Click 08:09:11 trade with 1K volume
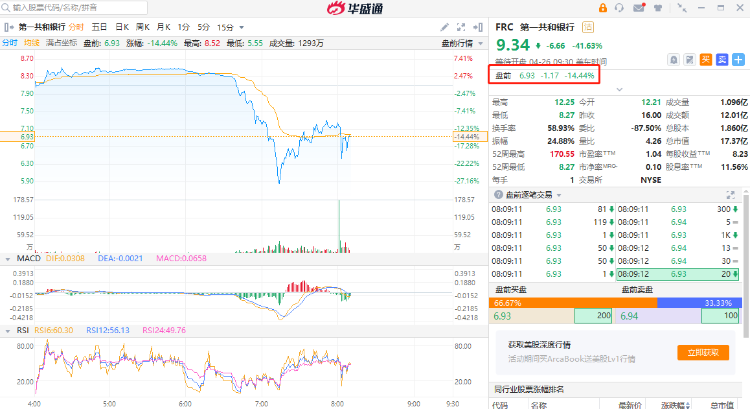 tap(677, 235)
